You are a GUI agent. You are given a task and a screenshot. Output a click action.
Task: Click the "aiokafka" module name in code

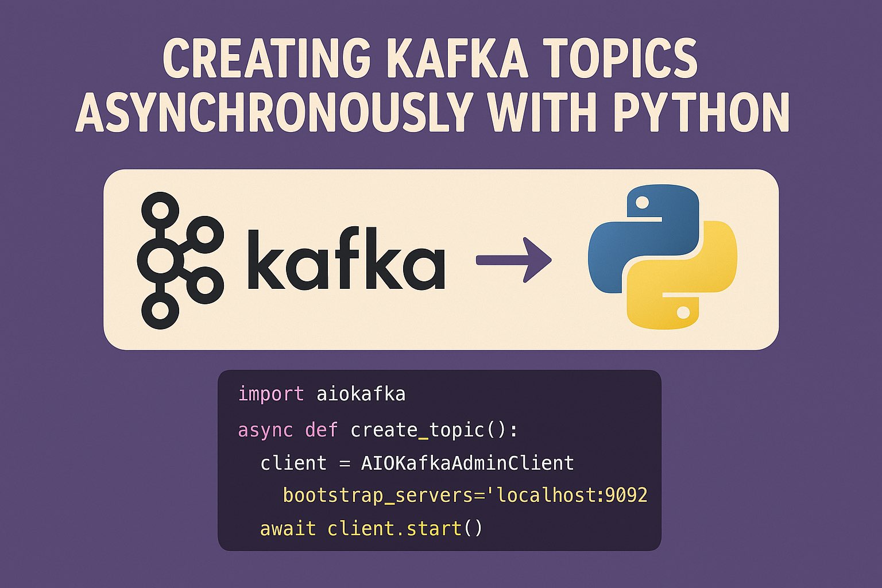(x=361, y=394)
